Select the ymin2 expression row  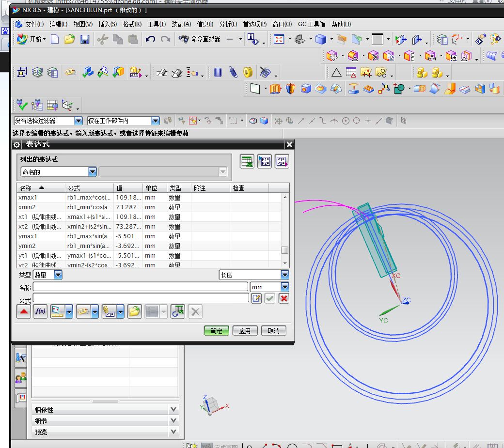click(x=149, y=246)
